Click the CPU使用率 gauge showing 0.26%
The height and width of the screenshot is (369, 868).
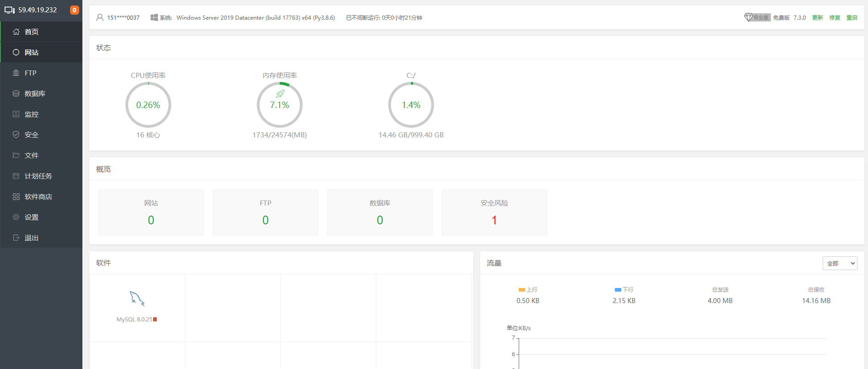point(148,105)
